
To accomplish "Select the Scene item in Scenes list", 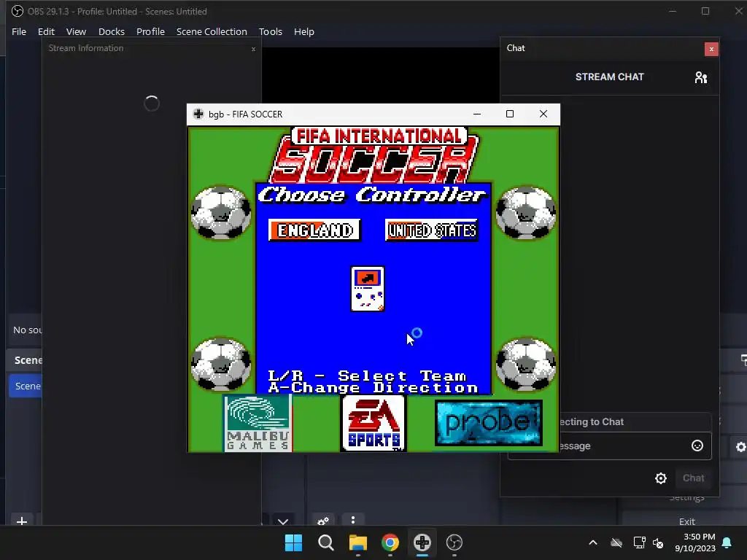I will pyautogui.click(x=26, y=386).
